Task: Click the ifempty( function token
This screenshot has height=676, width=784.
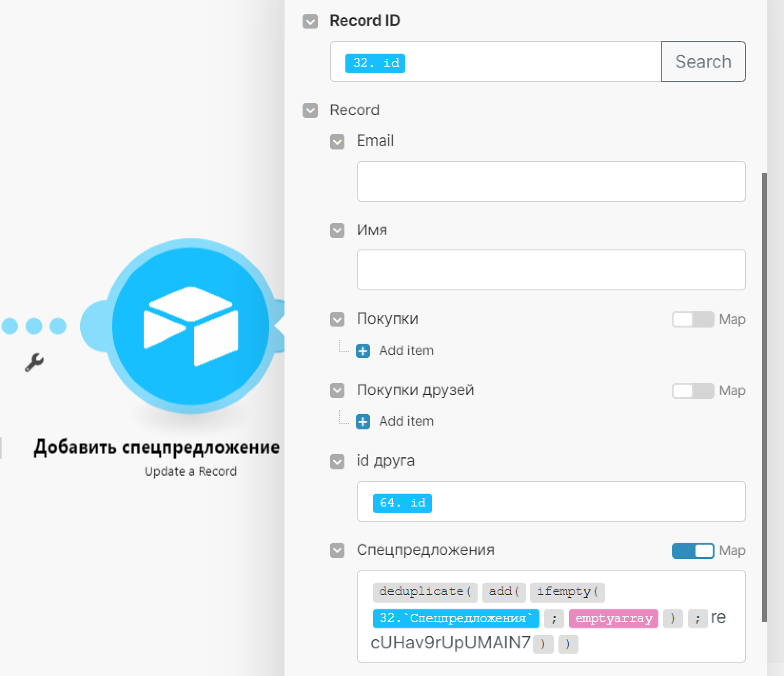Action: pos(568,592)
